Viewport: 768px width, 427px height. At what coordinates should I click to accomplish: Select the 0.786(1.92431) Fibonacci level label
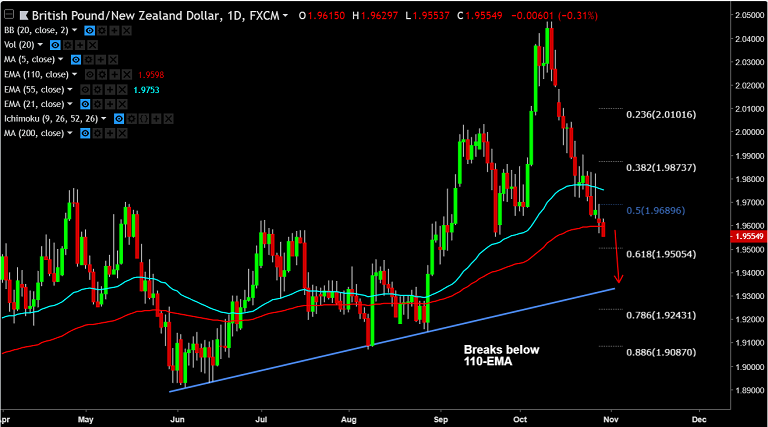coord(661,315)
